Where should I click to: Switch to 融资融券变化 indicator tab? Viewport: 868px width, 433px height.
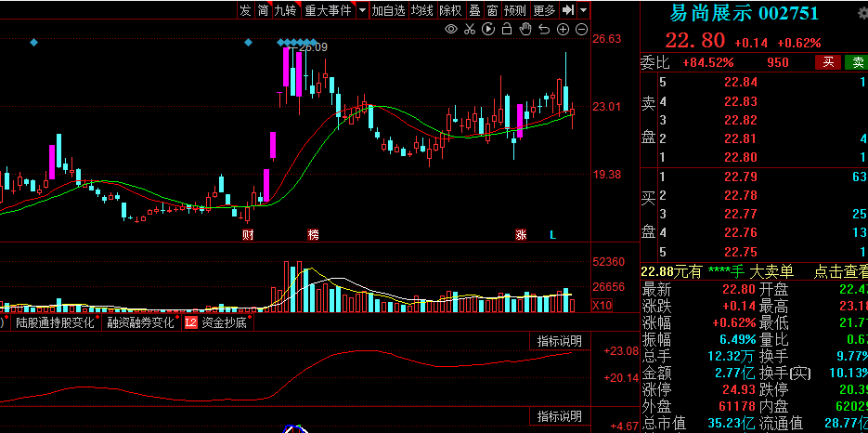140,322
